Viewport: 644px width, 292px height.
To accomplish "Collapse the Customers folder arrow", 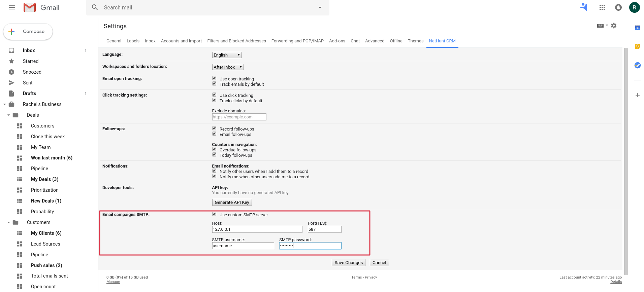I will tap(9, 222).
